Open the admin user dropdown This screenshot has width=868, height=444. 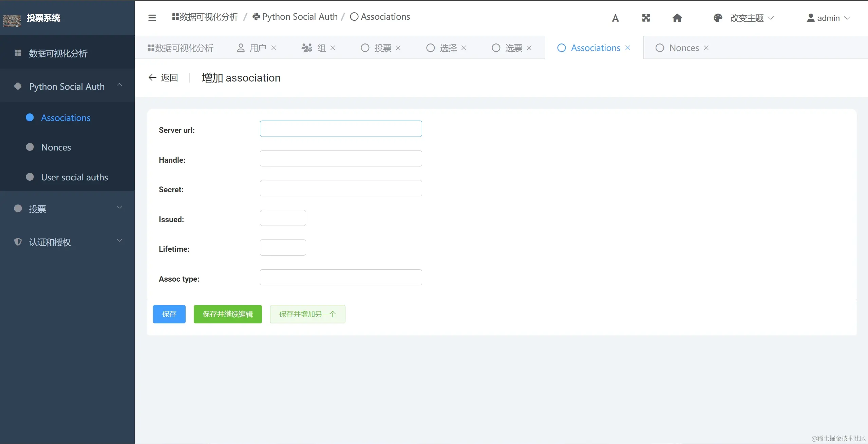pyautogui.click(x=828, y=18)
